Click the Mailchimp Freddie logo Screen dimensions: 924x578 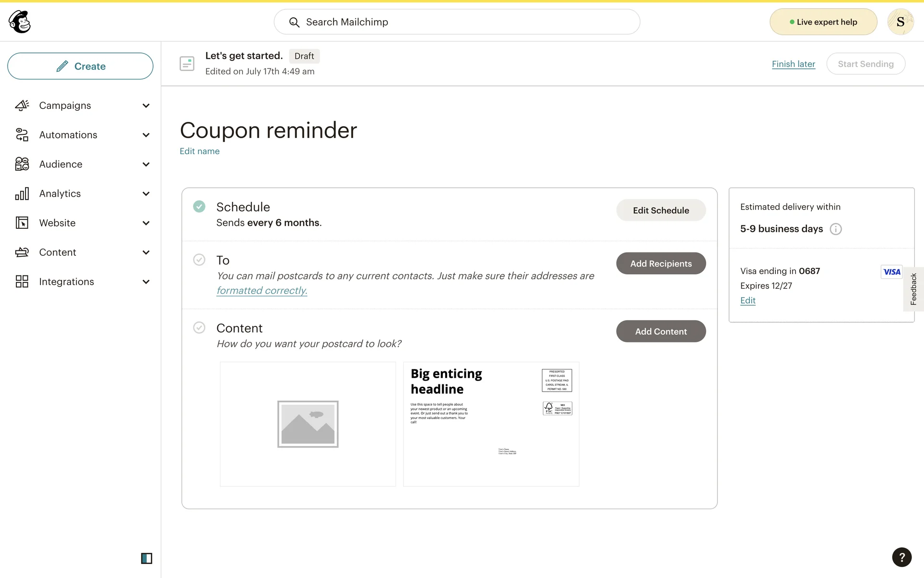pyautogui.click(x=20, y=22)
